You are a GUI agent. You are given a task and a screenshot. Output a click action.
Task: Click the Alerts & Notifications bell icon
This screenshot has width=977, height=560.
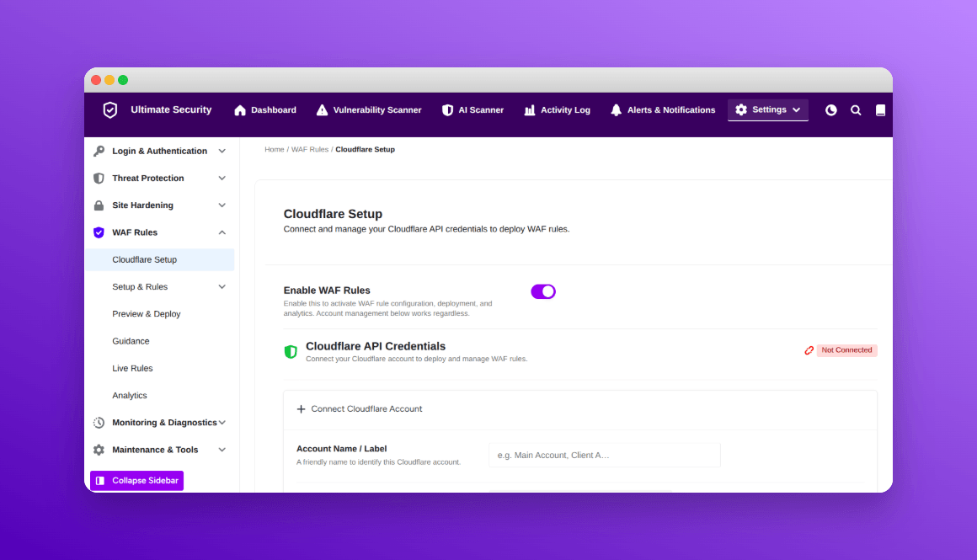(x=617, y=110)
